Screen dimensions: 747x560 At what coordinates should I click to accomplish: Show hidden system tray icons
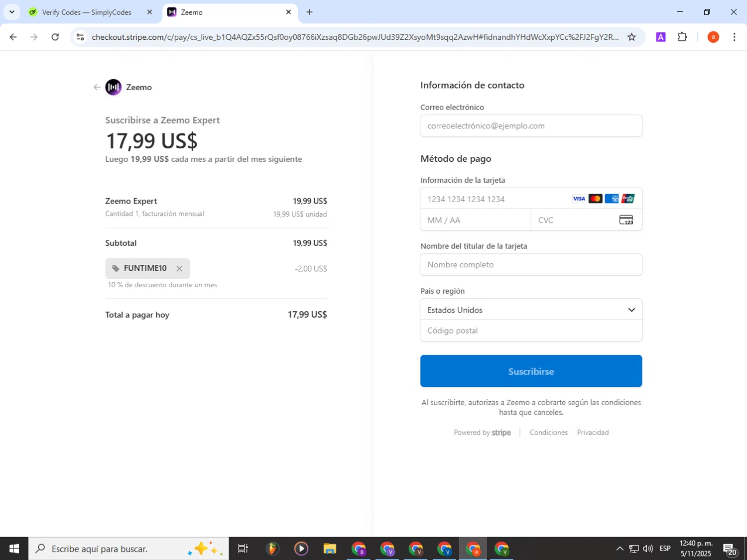tap(620, 549)
